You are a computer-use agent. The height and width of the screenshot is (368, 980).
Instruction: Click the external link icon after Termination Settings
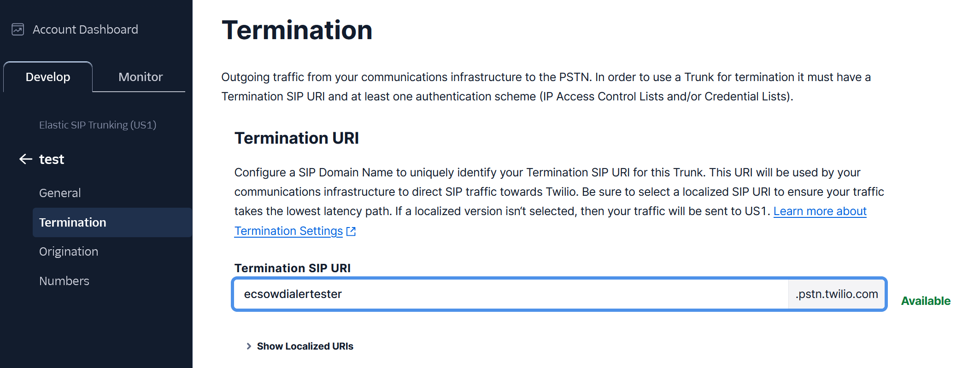(x=351, y=231)
